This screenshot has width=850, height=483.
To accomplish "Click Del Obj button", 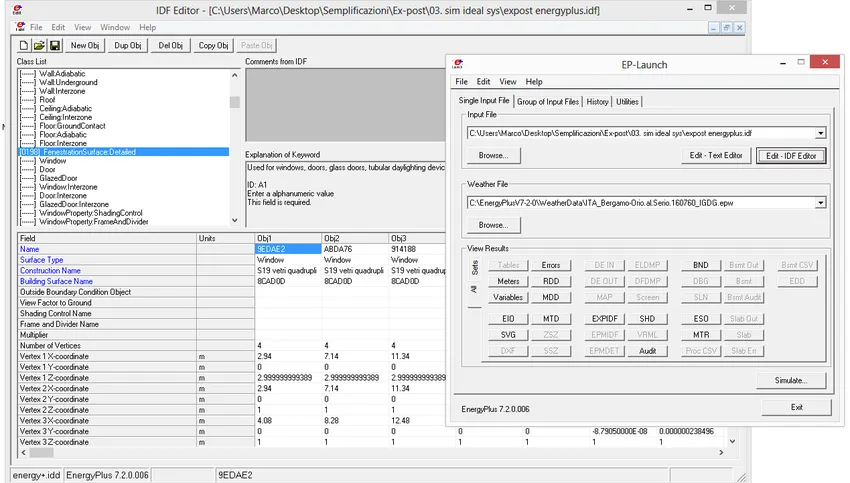I will (x=170, y=46).
